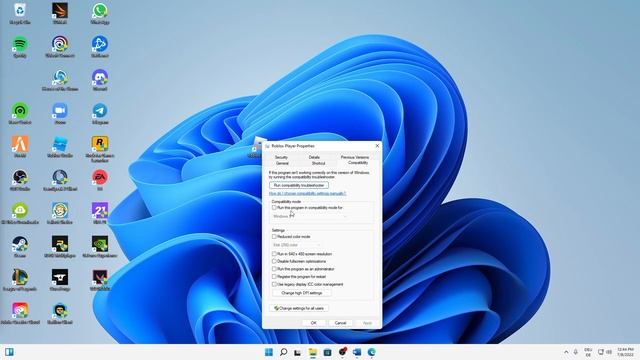The height and width of the screenshot is (360, 640).
Task: Click Cancel in the properties dialog
Action: (340, 323)
